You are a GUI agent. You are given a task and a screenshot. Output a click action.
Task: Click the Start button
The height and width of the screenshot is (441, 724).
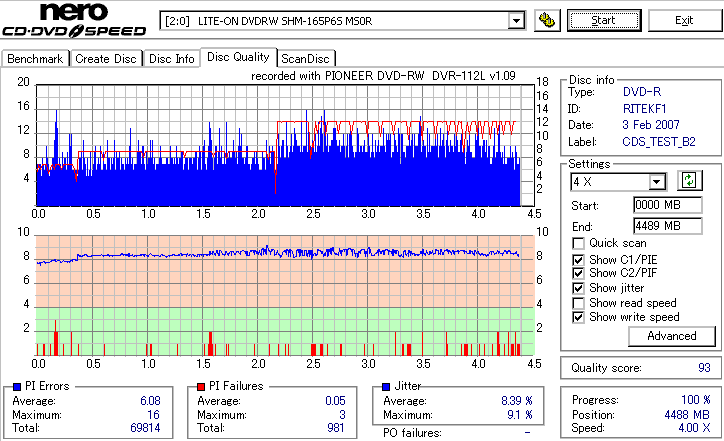[x=604, y=20]
